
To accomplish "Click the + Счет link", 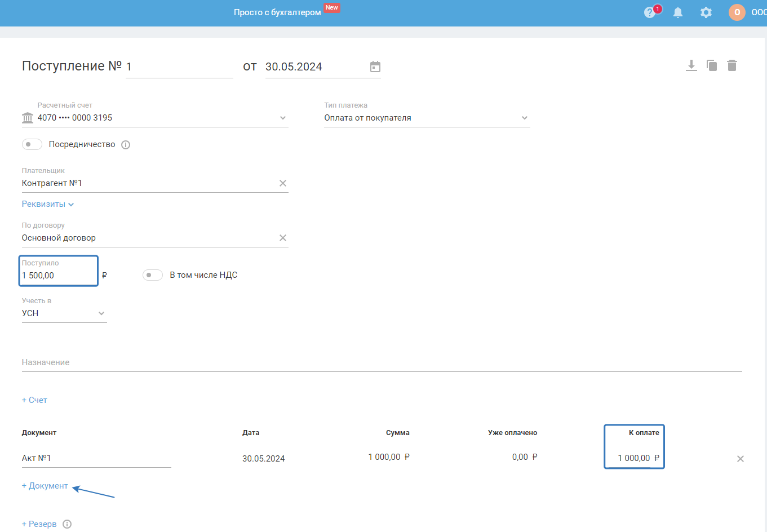I will coord(34,400).
